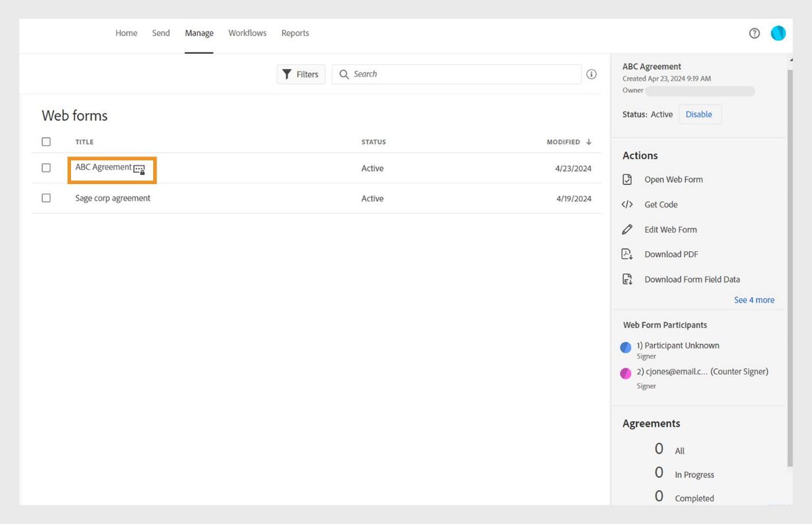The image size is (812, 524).
Task: Click the password-protected icon beside ABC Agreement
Action: (139, 170)
